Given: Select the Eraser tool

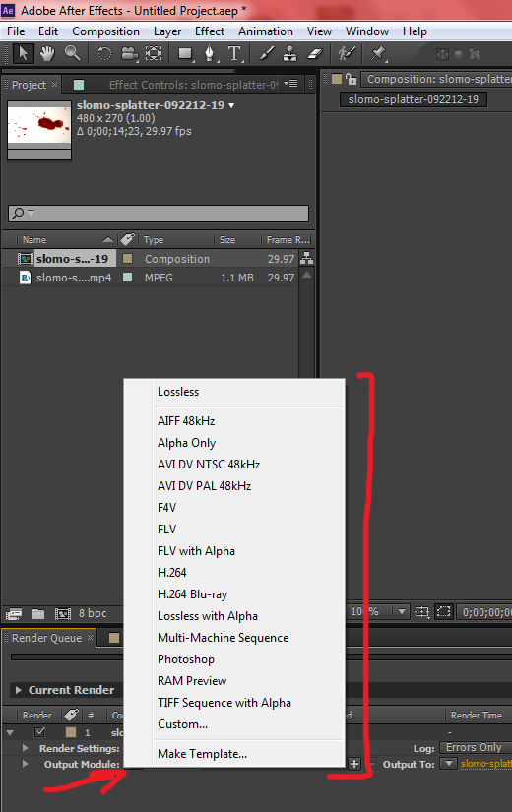Looking at the screenshot, I should pyautogui.click(x=315, y=53).
